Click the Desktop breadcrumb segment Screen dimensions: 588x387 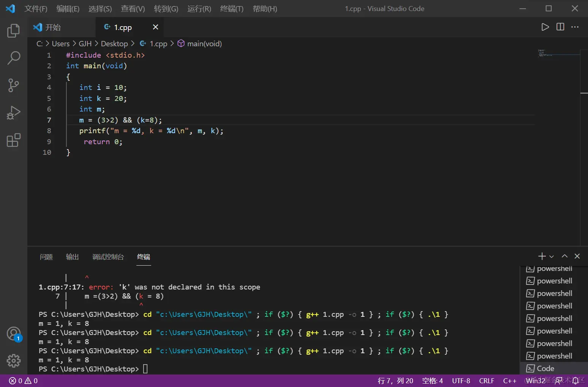coord(114,44)
